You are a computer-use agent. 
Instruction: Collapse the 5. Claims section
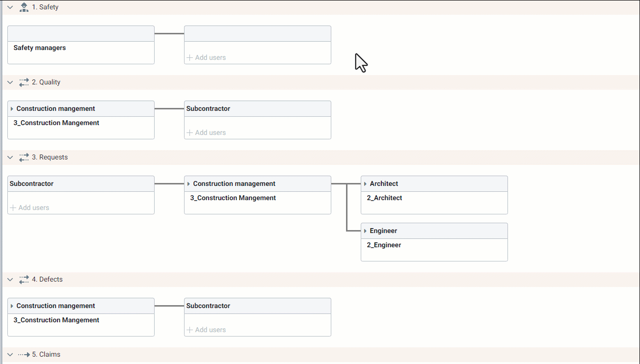pyautogui.click(x=10, y=355)
